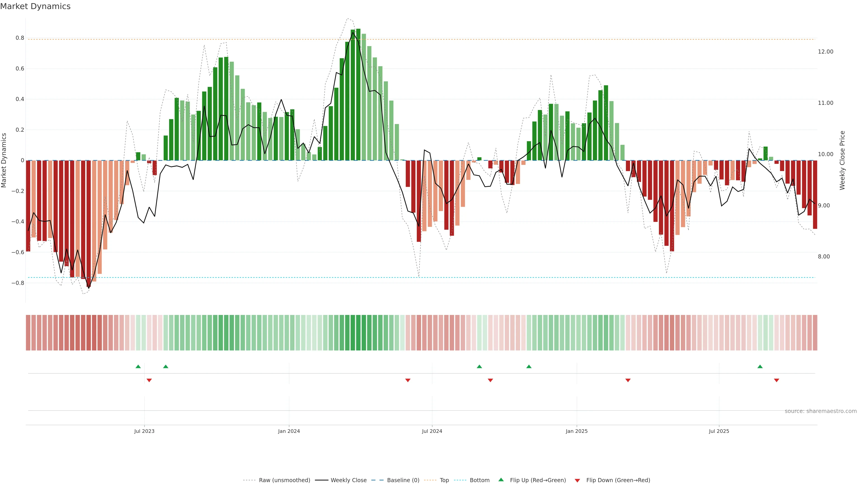Click the red flip-down triangle before Jul 2024
The width and height of the screenshot is (868, 488).
[x=408, y=380]
